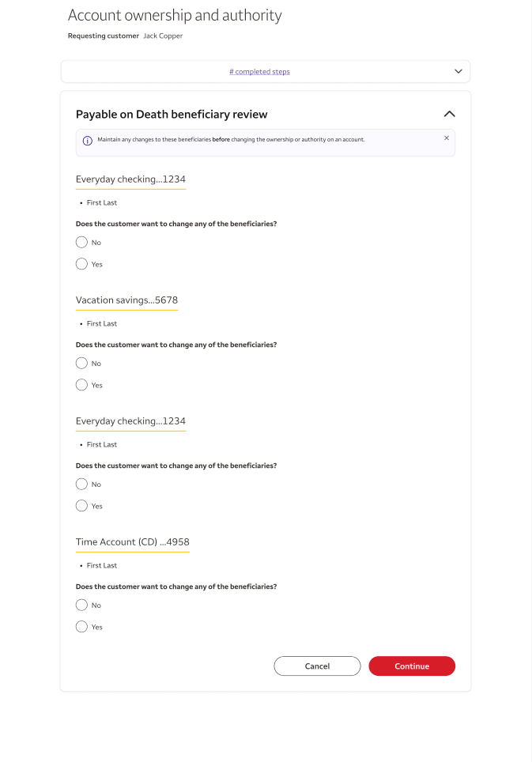Image resolution: width=532 pixels, height=762 pixels.
Task: Click the requesting customer name Jack Copper
Action: click(163, 36)
